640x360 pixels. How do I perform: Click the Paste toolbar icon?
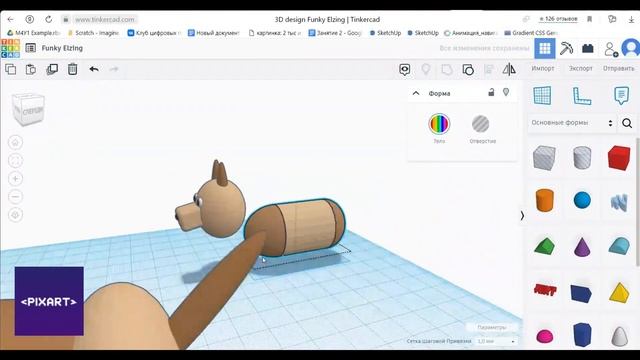(x=31, y=69)
